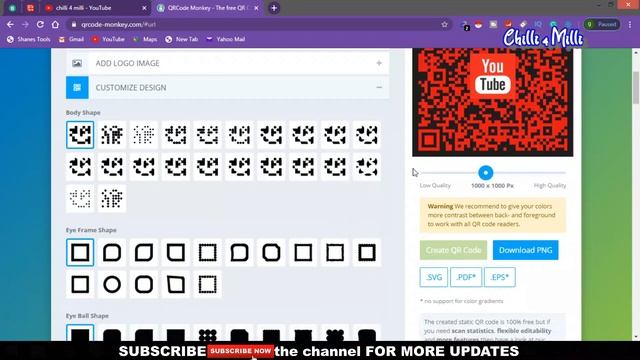Download the QR code as .EPS
The height and width of the screenshot is (360, 640).
(500, 277)
